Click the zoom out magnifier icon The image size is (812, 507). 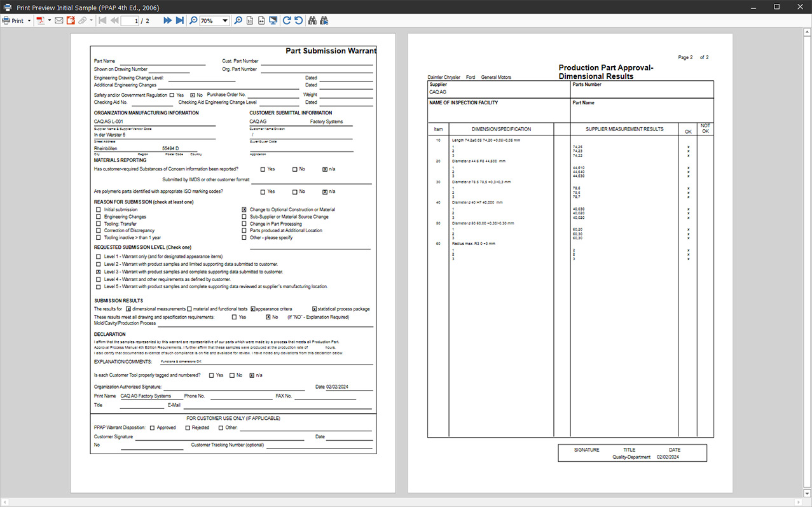pyautogui.click(x=193, y=21)
